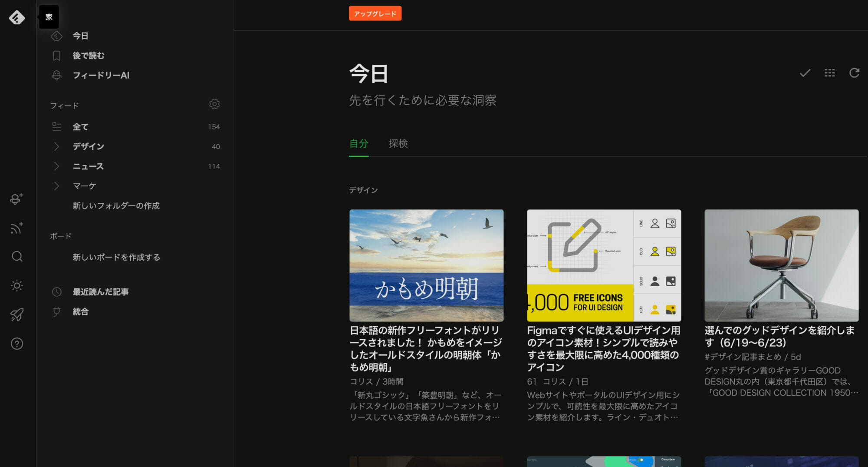868x467 pixels.
Task: Open the かもめ明朝 article thumbnail
Action: (426, 265)
